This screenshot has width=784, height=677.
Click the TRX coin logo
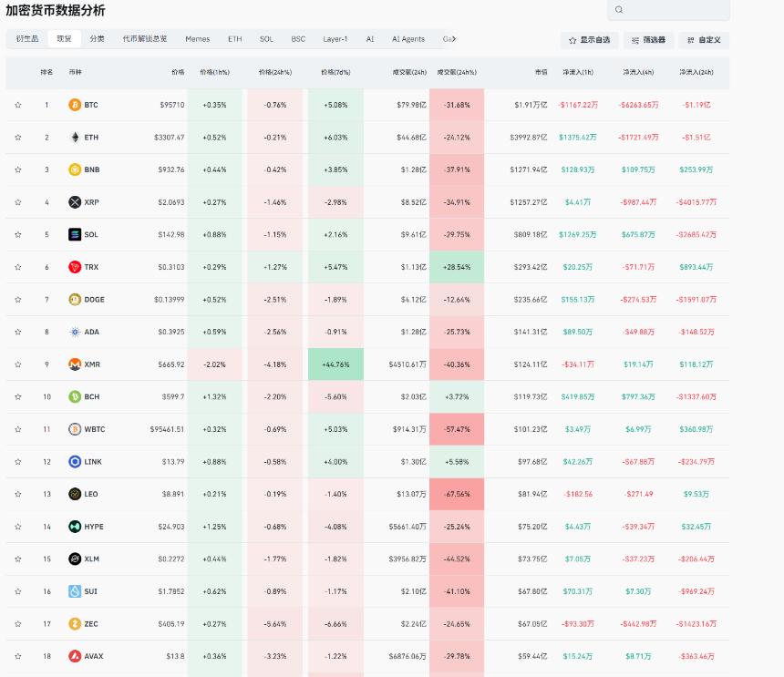(x=75, y=267)
